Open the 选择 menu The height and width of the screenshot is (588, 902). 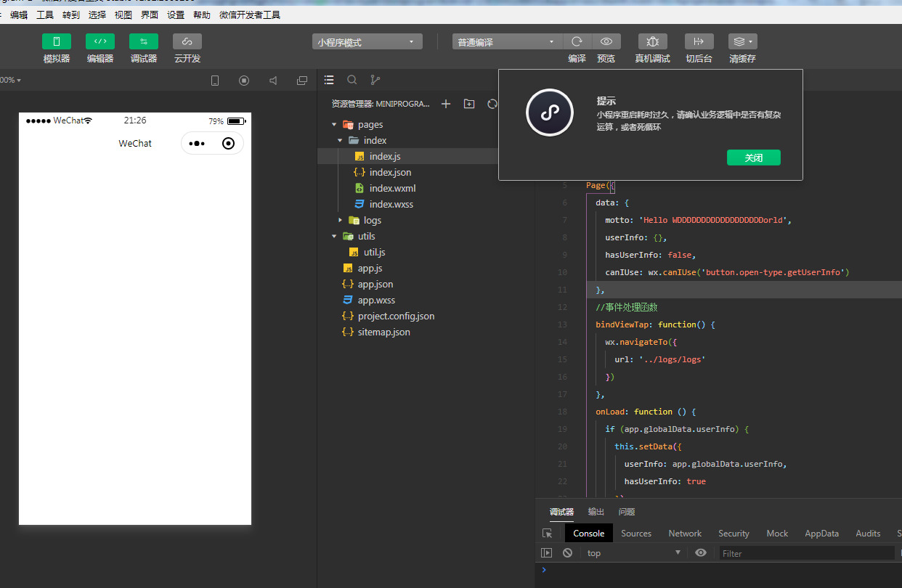[x=97, y=15]
